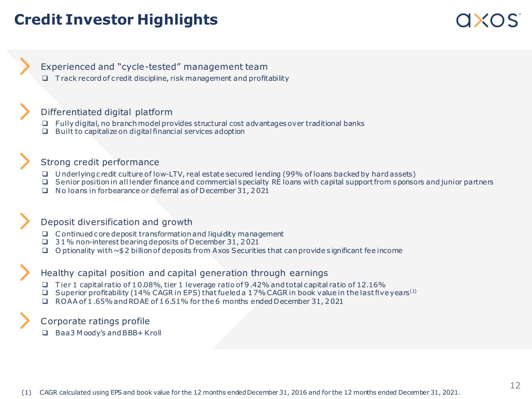Click checkbox bullet before Track record line
Viewport: 532px width, 399px height.
[x=45, y=78]
